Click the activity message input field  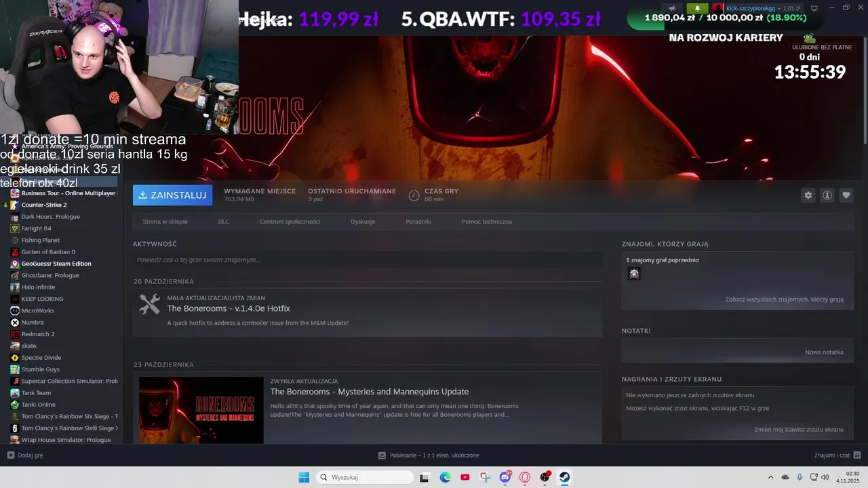pos(368,260)
